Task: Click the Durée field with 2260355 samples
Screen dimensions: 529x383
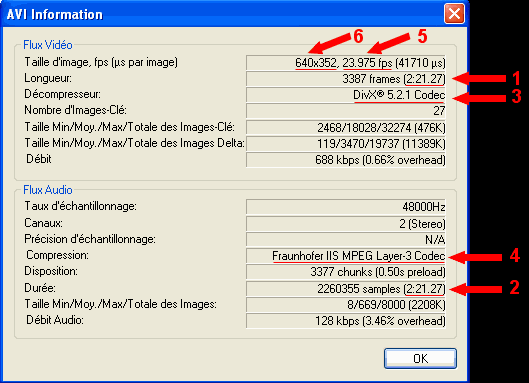Action: coord(346,289)
